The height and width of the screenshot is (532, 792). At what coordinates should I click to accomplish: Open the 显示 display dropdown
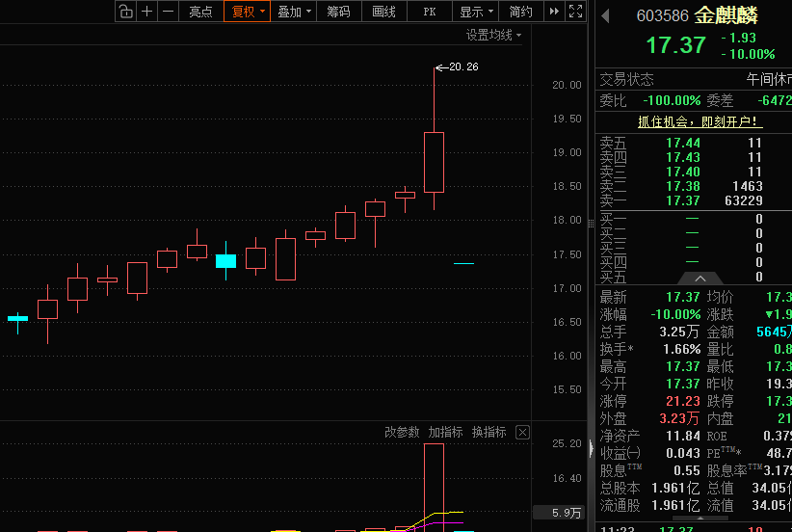point(476,12)
